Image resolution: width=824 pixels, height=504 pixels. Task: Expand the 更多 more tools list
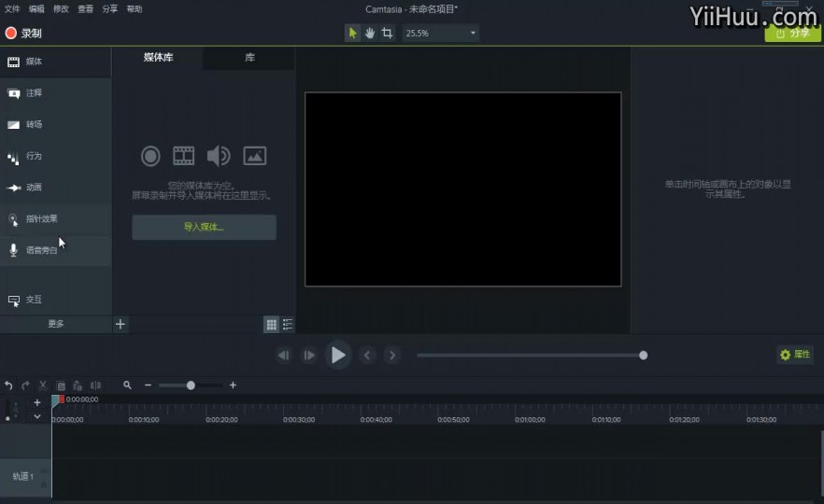pos(56,324)
